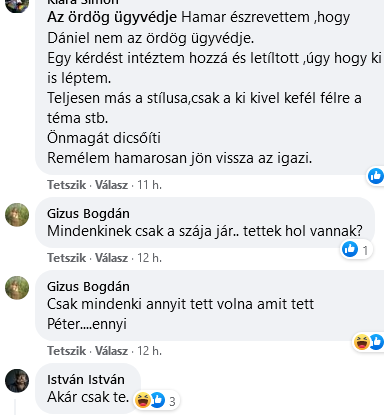Click Válasz under the 'Péter....ennyi' comment

point(111,351)
